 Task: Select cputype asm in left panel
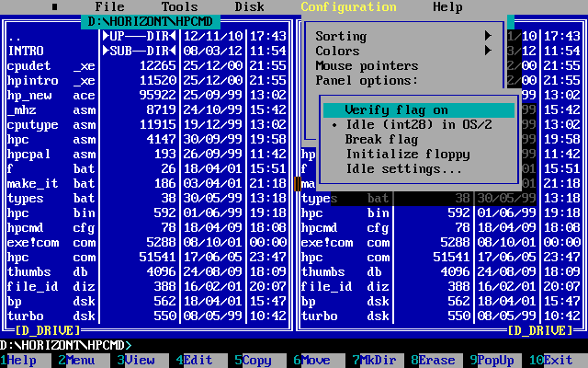147,125
